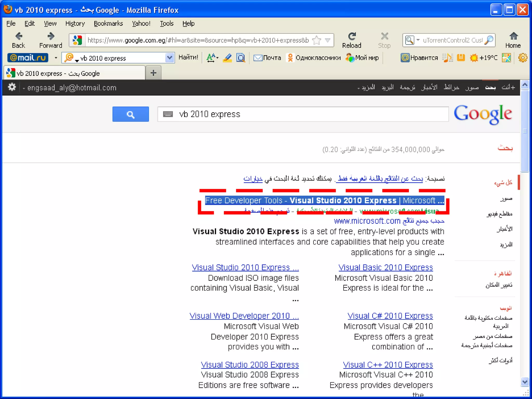The width and height of the screenshot is (532, 399).
Task: Bookmark page with the star icon
Action: (317, 40)
